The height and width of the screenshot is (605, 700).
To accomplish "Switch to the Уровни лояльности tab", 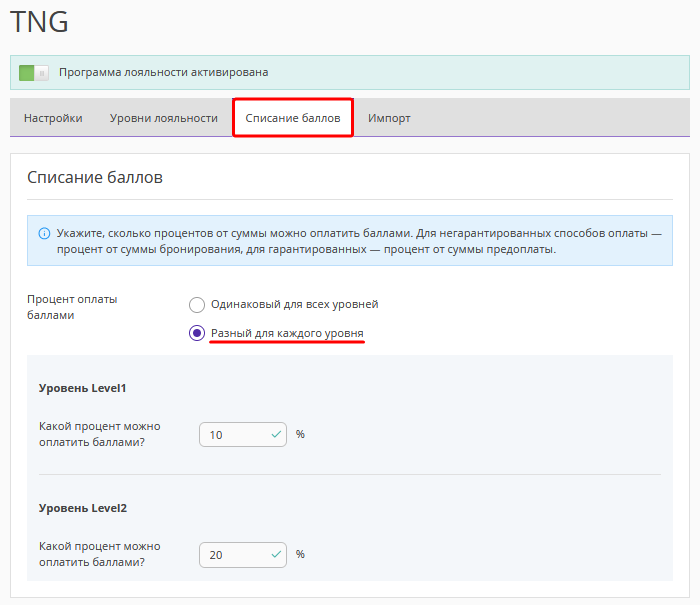I will (x=164, y=118).
